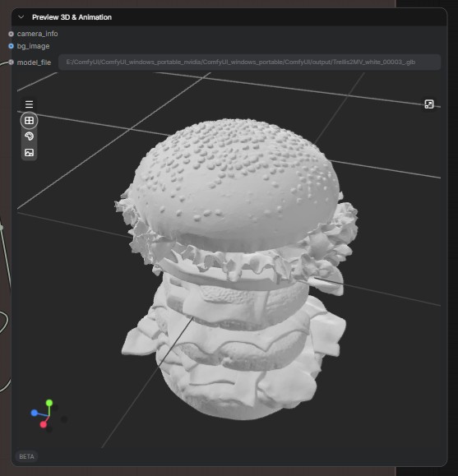Click the blue bg_image input socket

11,46
